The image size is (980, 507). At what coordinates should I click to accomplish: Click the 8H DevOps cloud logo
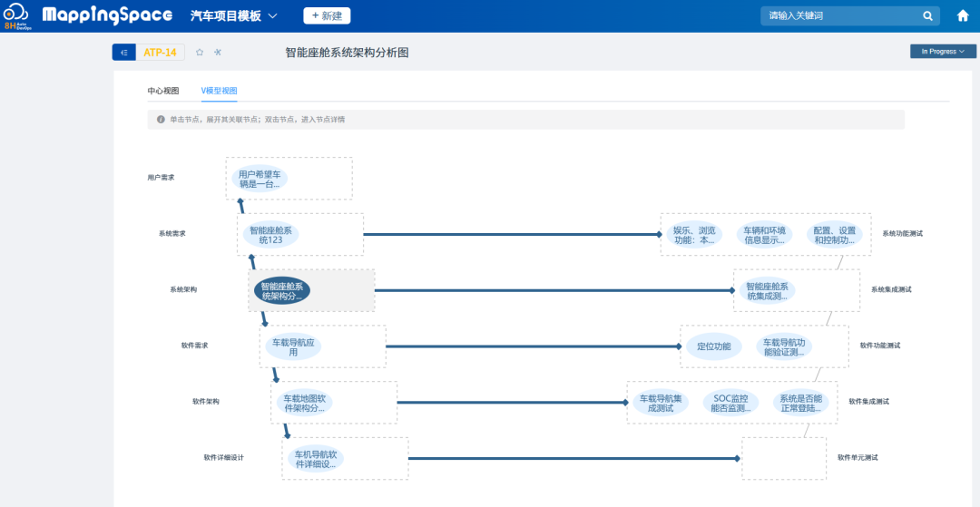tap(17, 16)
